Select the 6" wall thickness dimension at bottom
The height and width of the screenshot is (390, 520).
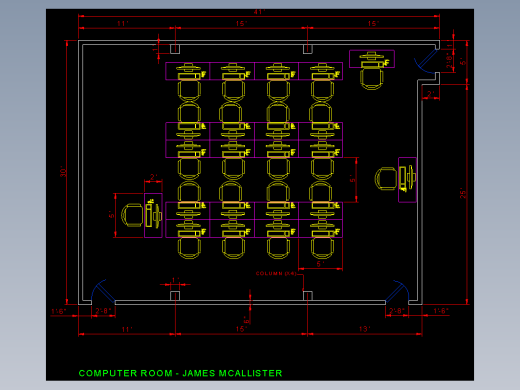(247, 320)
